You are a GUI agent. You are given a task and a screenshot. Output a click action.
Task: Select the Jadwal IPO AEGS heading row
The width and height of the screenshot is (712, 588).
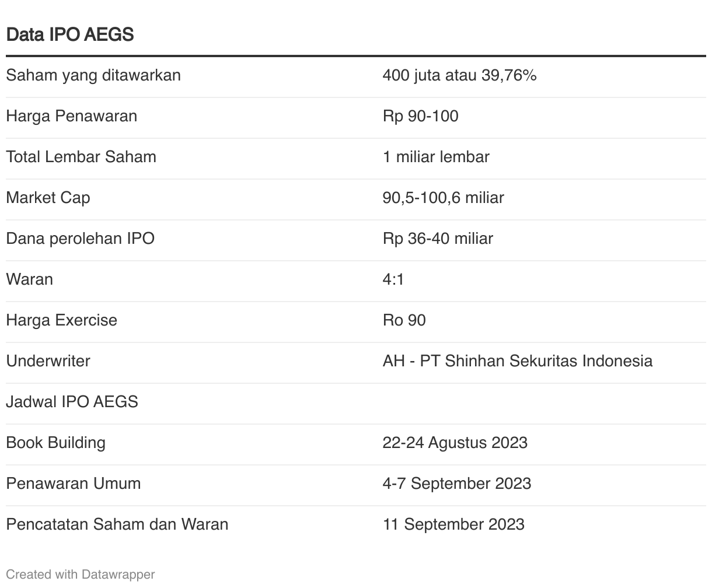tap(356, 402)
